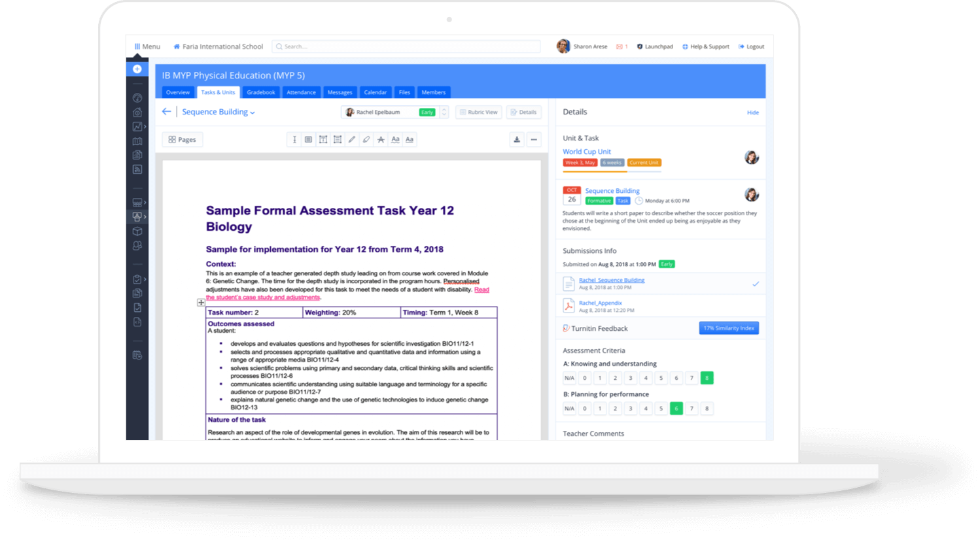This screenshot has height=540, width=980.
Task: Open the 17% Similarity Index report
Action: tap(729, 328)
